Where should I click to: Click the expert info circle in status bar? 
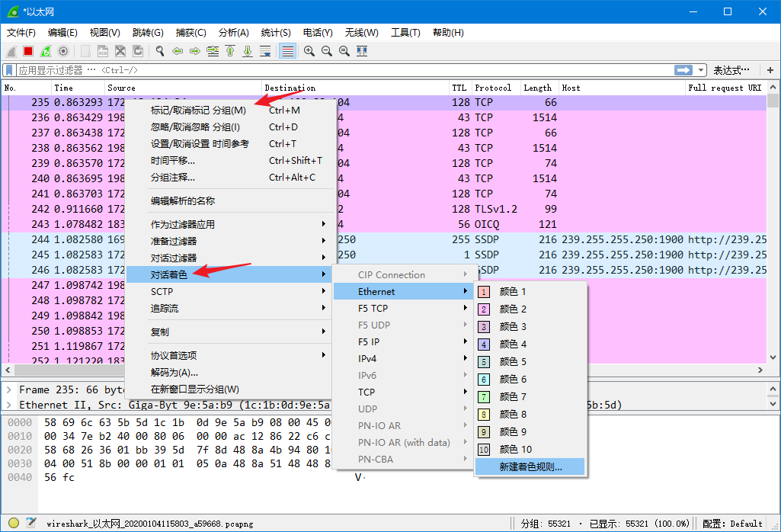[x=14, y=523]
